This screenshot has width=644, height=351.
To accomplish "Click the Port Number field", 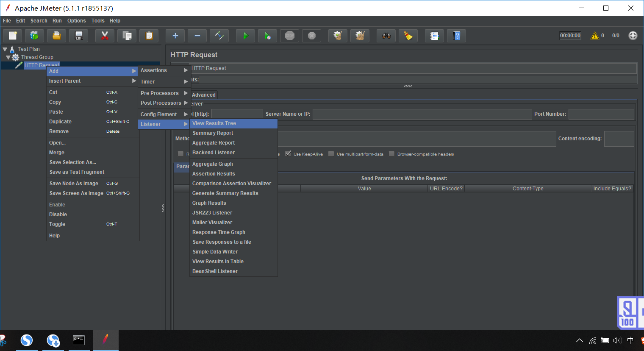I will [x=601, y=114].
